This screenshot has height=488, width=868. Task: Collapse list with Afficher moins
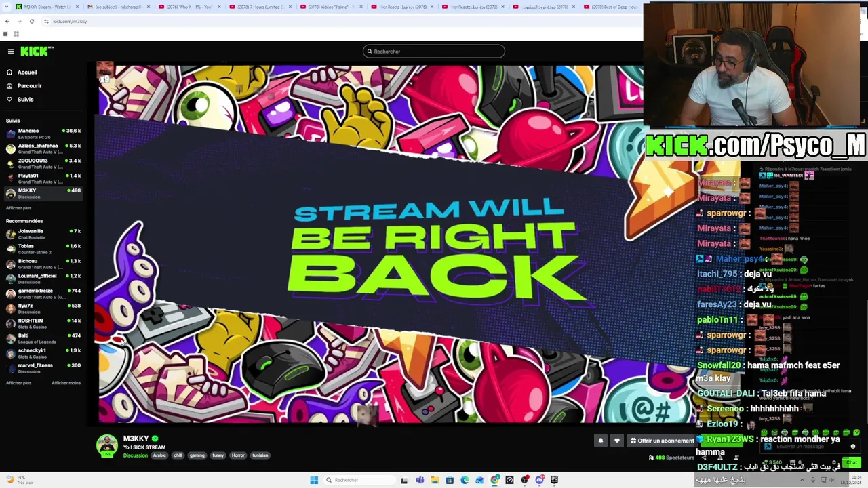point(66,383)
